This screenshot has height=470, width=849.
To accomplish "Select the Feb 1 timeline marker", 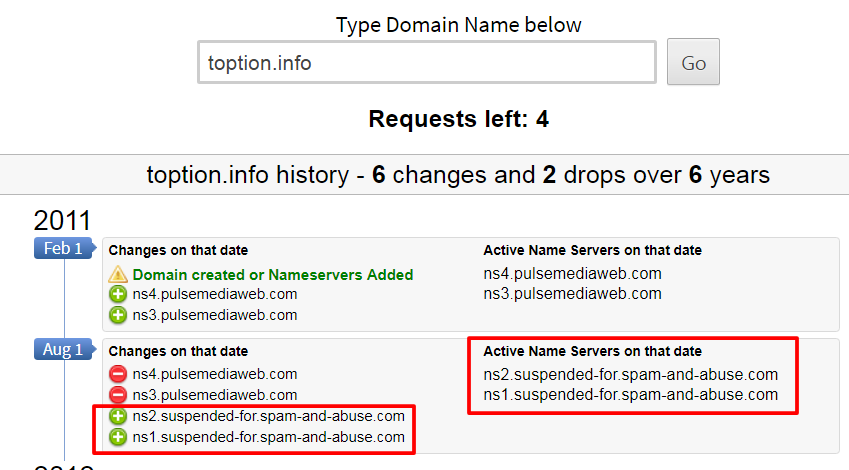I will click(x=62, y=249).
